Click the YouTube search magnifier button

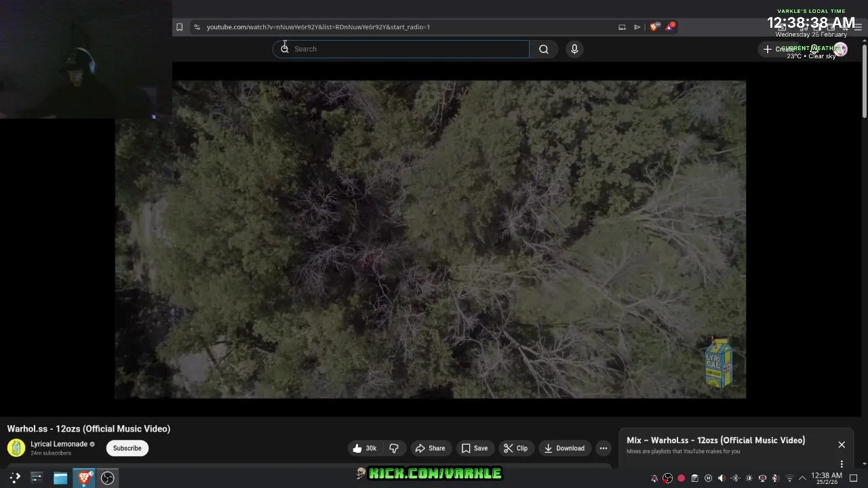[x=544, y=49]
